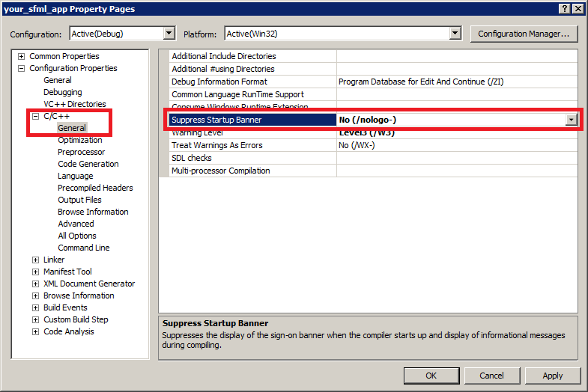The height and width of the screenshot is (392, 588).
Task: Click the Configuration Manager button
Action: tap(524, 34)
